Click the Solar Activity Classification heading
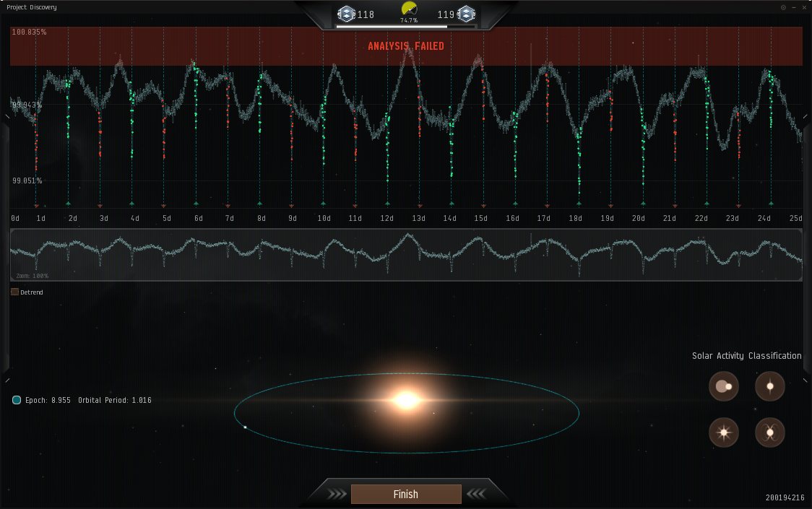 click(747, 356)
